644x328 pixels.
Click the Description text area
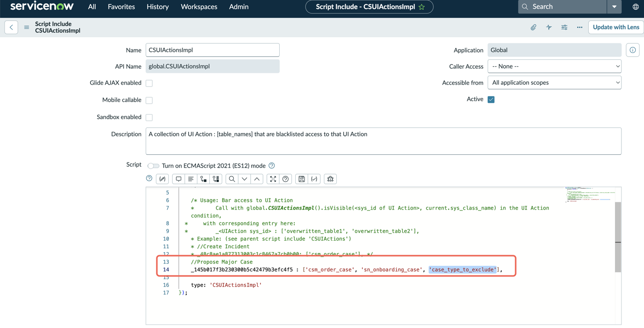point(384,141)
